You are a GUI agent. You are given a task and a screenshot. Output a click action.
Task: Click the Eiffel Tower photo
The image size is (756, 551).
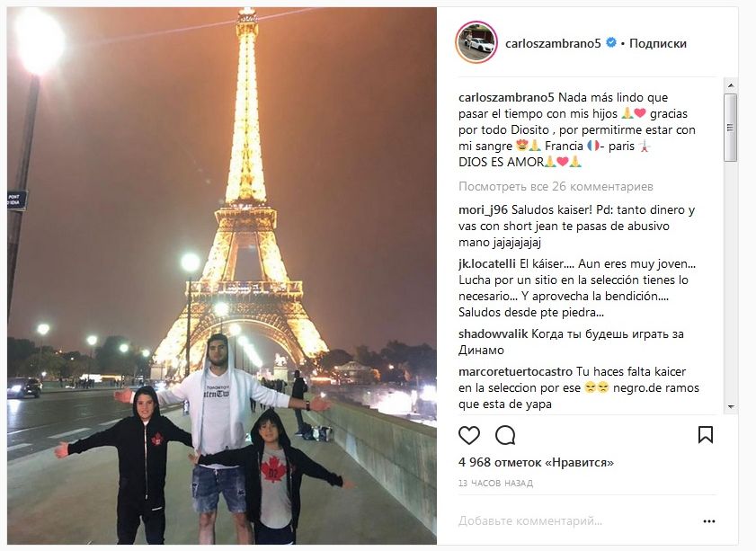click(222, 276)
